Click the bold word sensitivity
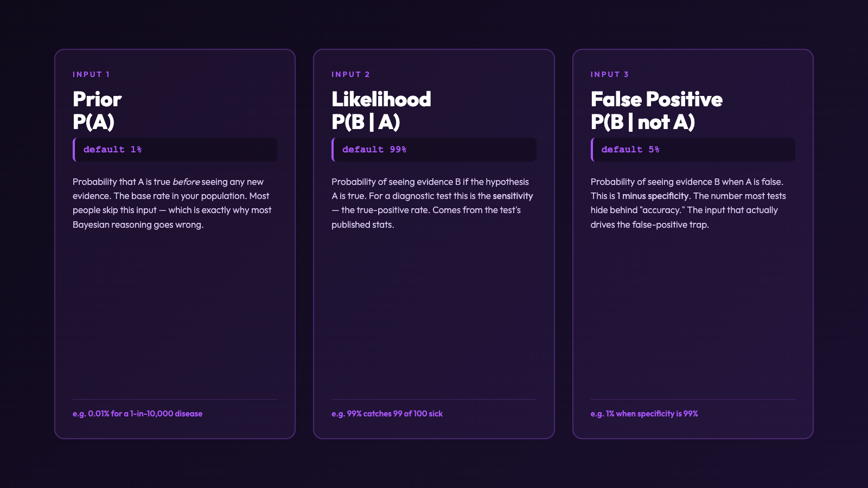The image size is (868, 488). point(513,196)
